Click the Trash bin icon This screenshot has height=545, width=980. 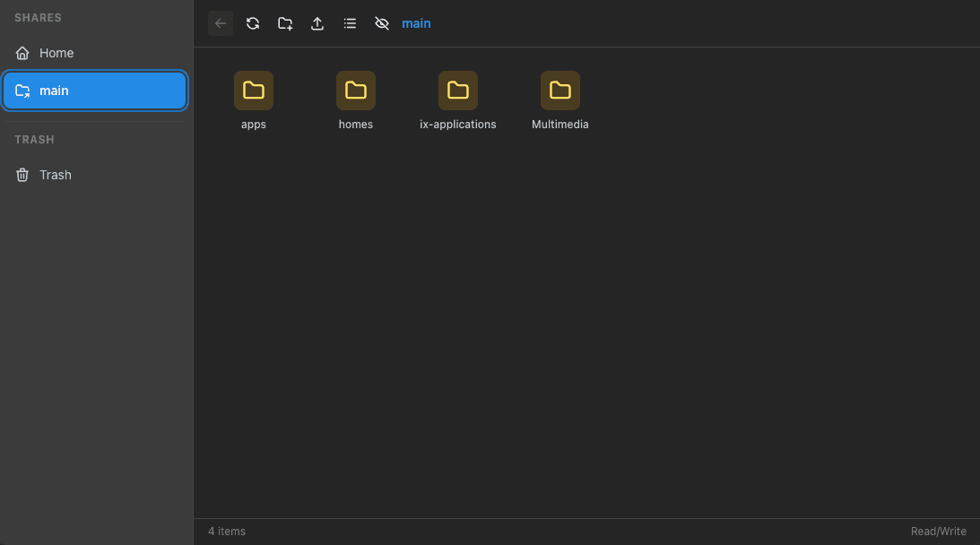click(x=22, y=175)
